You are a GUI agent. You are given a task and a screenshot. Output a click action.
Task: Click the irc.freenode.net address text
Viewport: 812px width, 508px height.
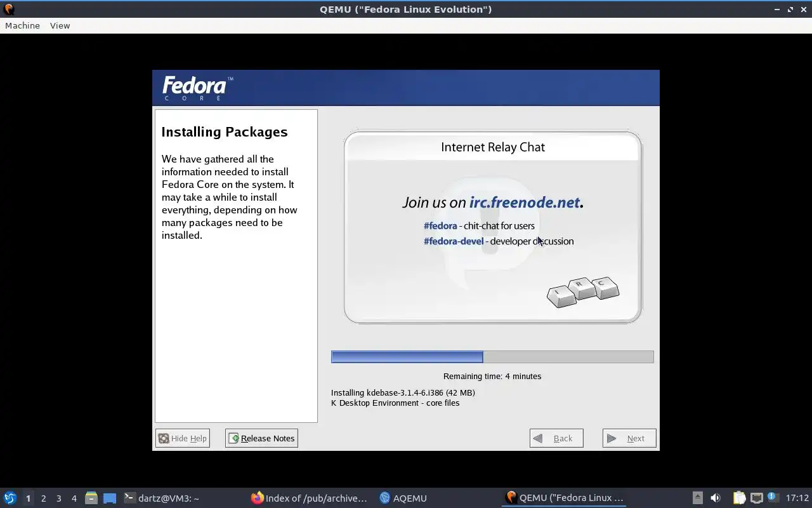pyautogui.click(x=525, y=202)
